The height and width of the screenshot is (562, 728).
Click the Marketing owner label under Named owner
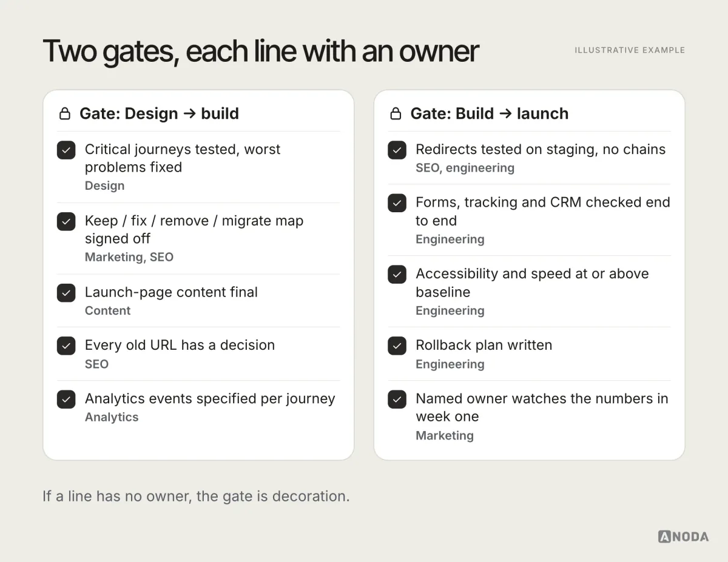click(x=445, y=436)
